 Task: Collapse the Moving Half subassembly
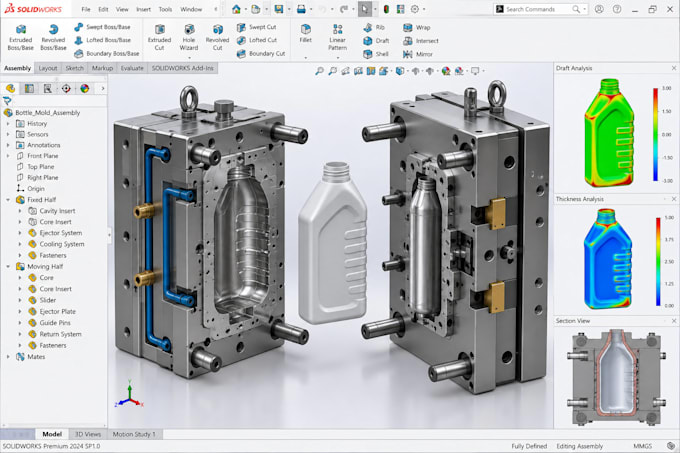[x=8, y=267]
